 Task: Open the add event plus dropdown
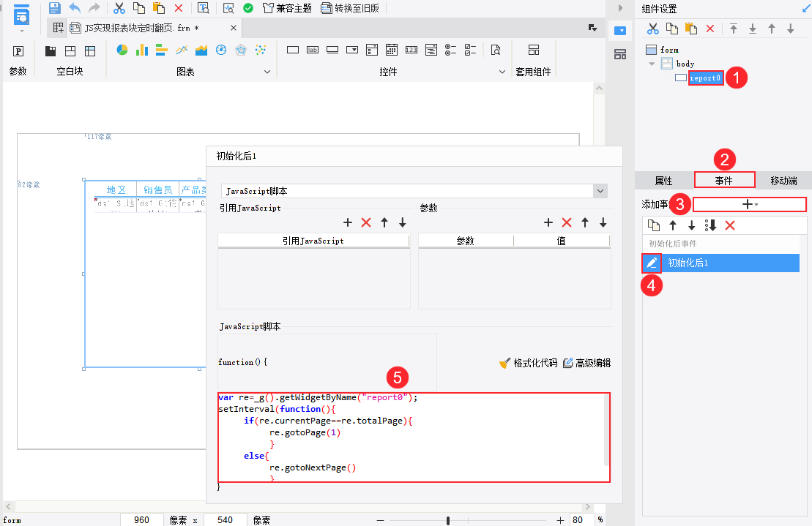[749, 205]
